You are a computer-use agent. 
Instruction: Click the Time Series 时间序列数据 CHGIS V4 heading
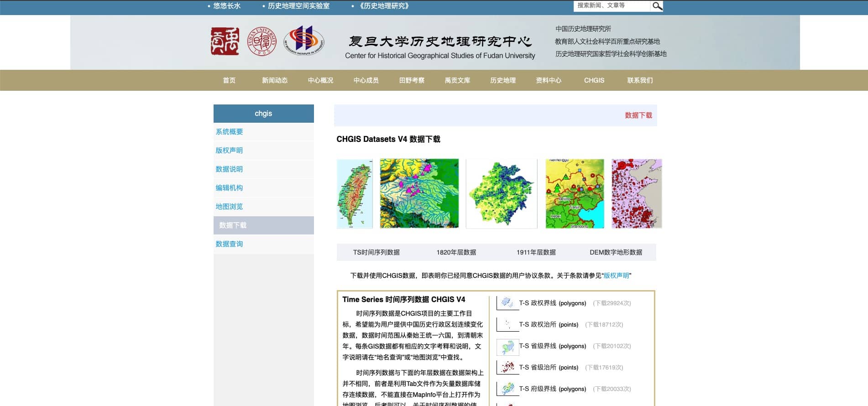pyautogui.click(x=404, y=300)
